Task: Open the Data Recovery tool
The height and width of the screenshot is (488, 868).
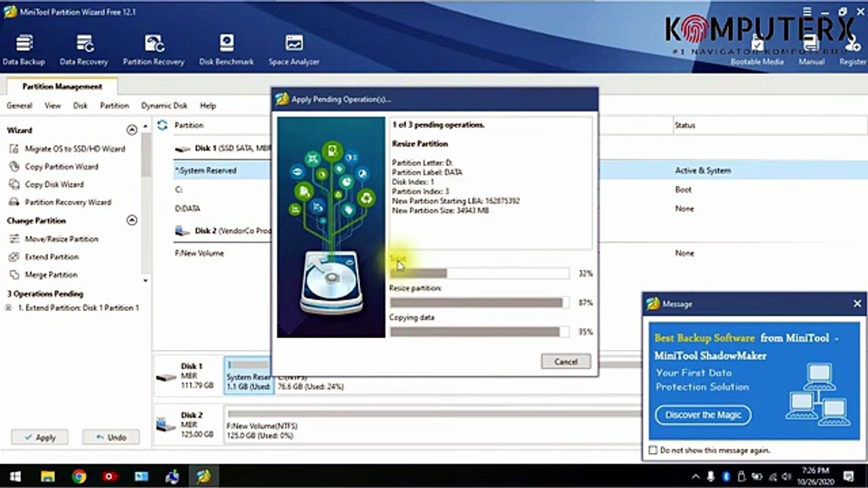Action: [84, 50]
